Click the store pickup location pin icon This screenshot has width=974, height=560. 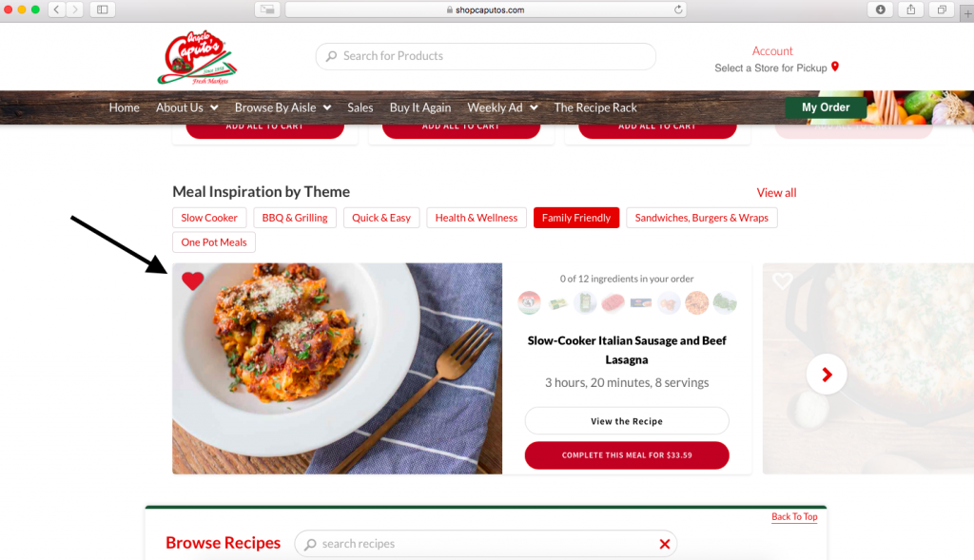tap(835, 68)
